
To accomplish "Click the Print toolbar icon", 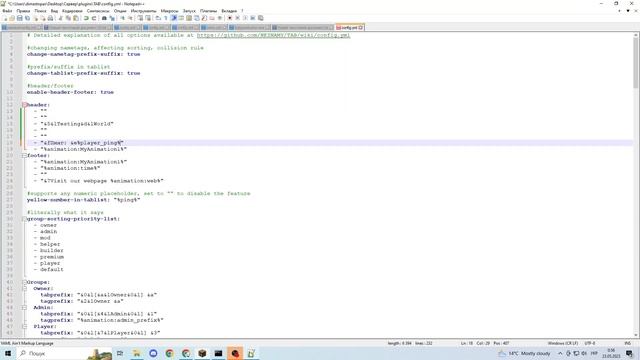I will [51, 18].
